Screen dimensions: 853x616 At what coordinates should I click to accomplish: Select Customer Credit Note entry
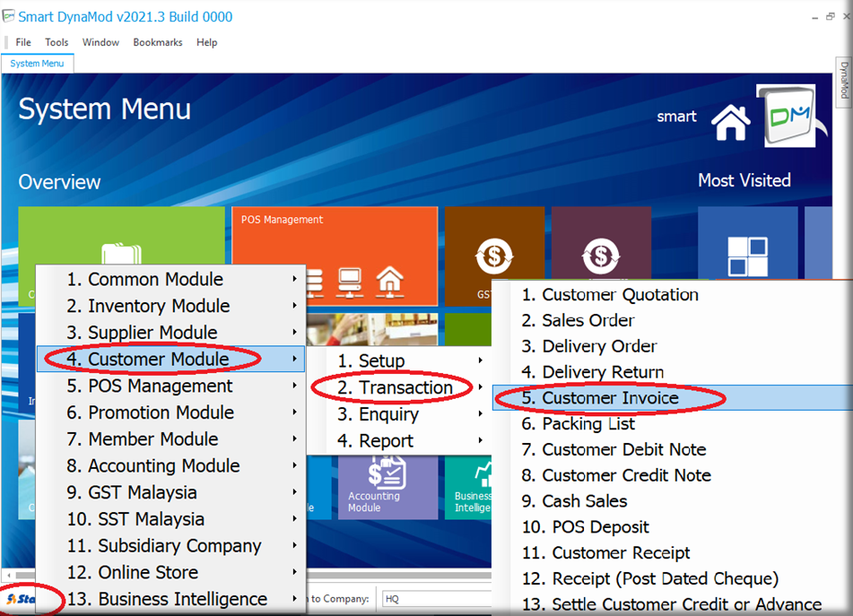coord(626,475)
